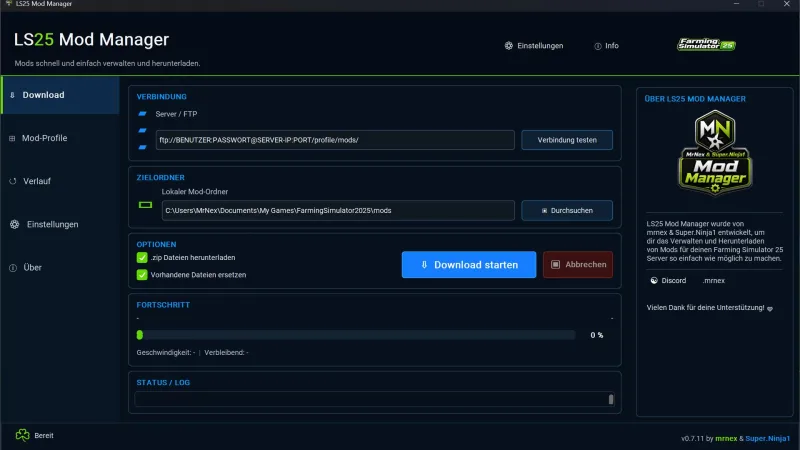800x450 pixels.
Task: Click the Durchsuchen button
Action: 567,210
